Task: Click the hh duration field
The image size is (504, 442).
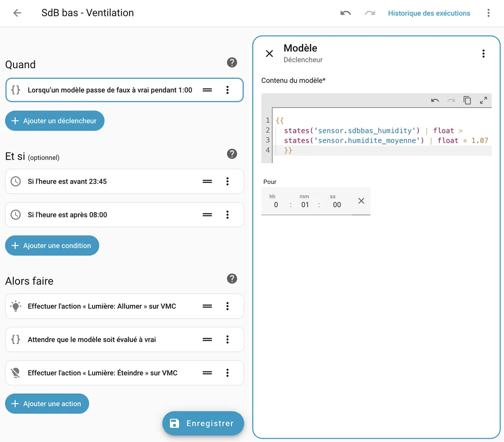Action: pos(276,204)
